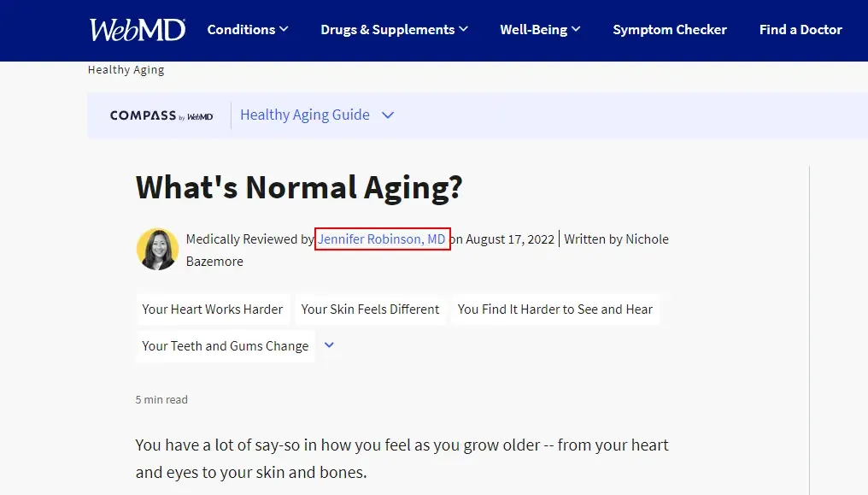The height and width of the screenshot is (495, 868).
Task: Open Jennifer Robinson, MD's profile link
Action: tap(382, 239)
